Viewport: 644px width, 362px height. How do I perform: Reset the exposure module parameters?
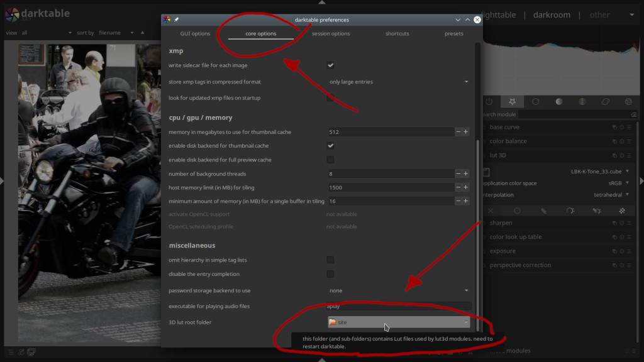click(622, 251)
